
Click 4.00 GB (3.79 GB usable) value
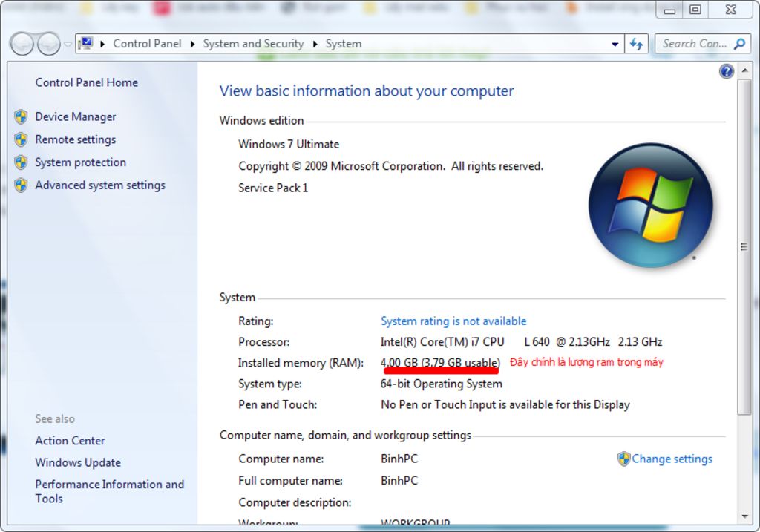[x=440, y=362]
